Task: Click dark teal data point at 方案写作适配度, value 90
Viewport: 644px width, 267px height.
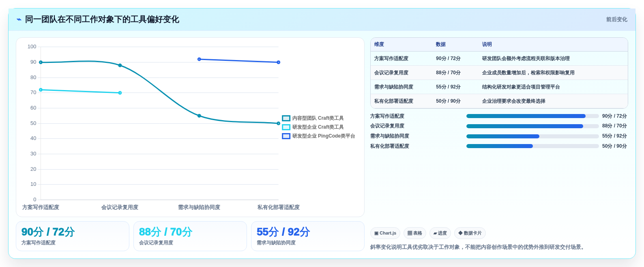Action: coord(41,62)
